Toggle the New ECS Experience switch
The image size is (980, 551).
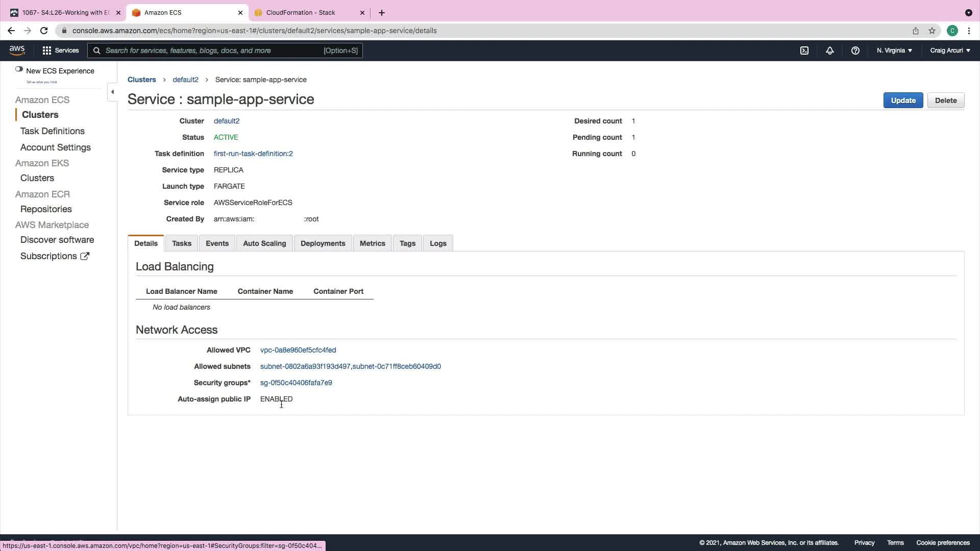(x=19, y=69)
